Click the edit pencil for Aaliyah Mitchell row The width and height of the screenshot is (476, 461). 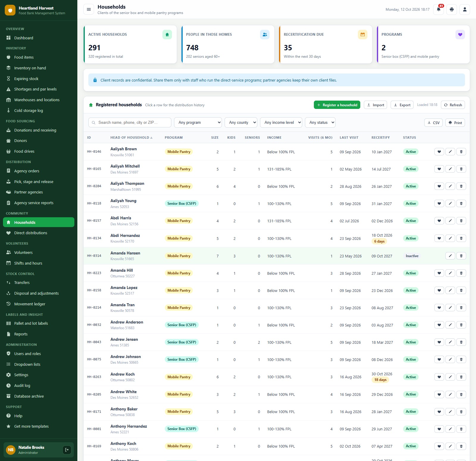click(x=450, y=169)
